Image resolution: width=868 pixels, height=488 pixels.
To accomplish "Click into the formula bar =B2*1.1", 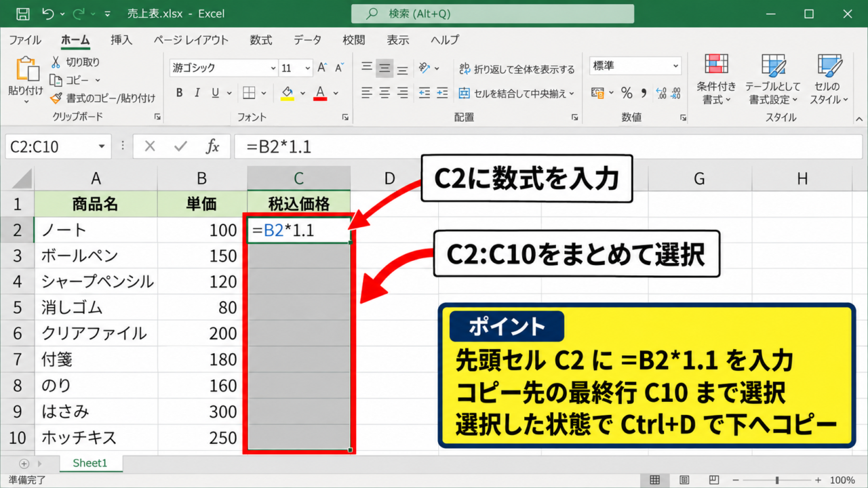I will (x=548, y=146).
